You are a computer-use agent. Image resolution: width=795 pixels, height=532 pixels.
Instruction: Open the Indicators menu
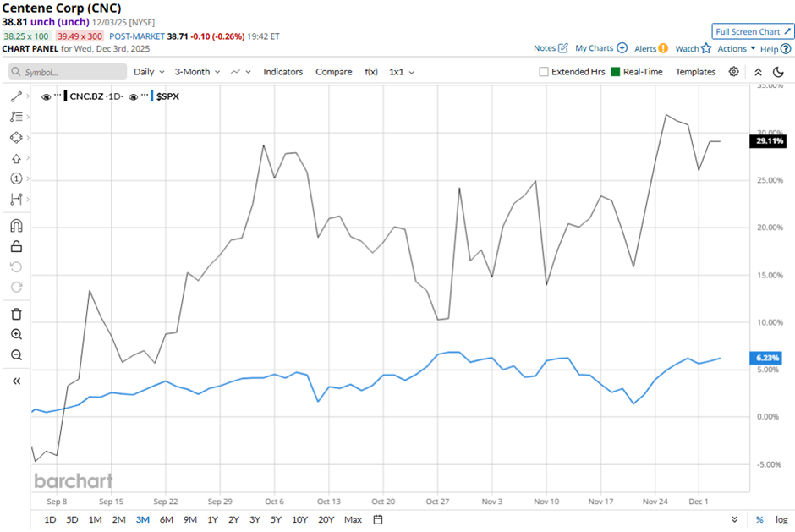283,72
